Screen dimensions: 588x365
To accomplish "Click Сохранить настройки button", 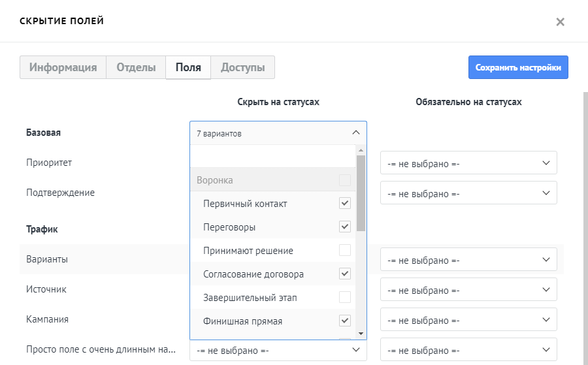I will [x=518, y=67].
